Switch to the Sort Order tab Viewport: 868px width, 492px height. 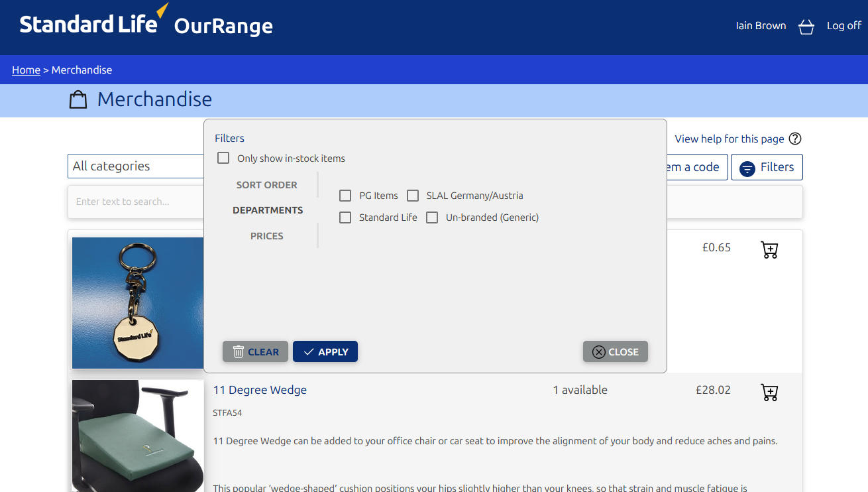266,185
